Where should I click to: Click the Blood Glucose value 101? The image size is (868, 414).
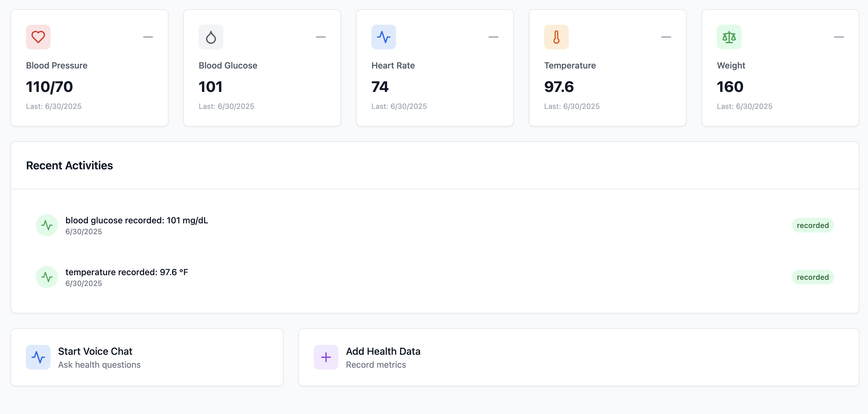coord(211,87)
